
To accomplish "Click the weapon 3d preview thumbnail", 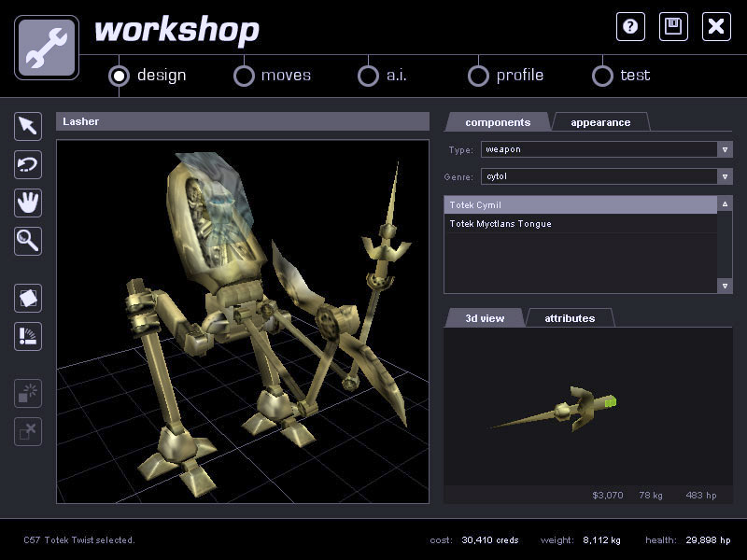I will (x=555, y=410).
